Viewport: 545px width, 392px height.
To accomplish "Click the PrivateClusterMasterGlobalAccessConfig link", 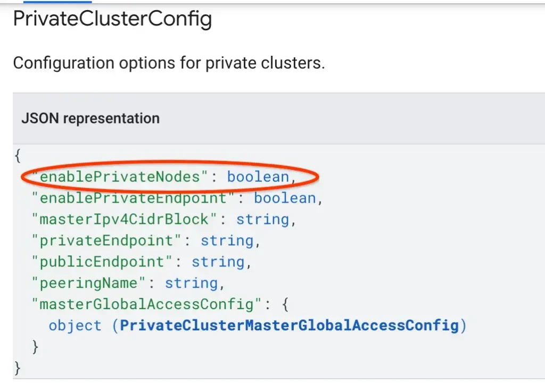I will click(x=289, y=326).
